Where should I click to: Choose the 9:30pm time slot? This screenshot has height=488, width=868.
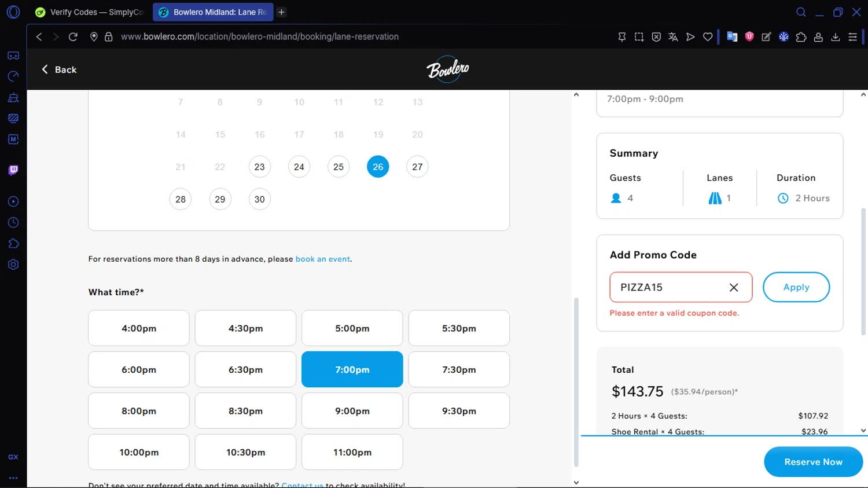[x=459, y=411]
